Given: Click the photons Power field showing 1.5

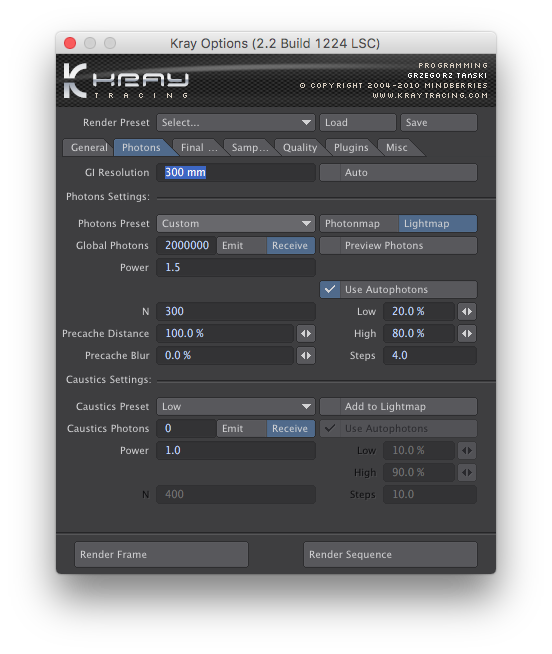Looking at the screenshot, I should [x=236, y=267].
